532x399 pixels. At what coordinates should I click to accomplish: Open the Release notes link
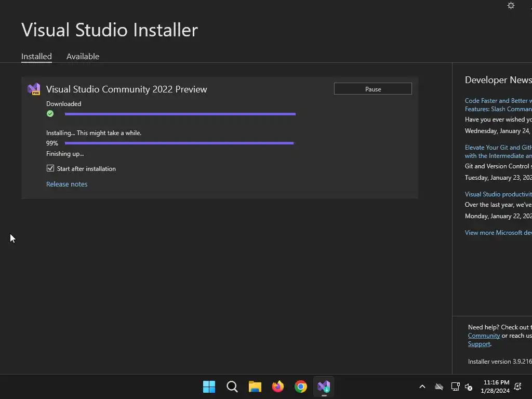(67, 184)
